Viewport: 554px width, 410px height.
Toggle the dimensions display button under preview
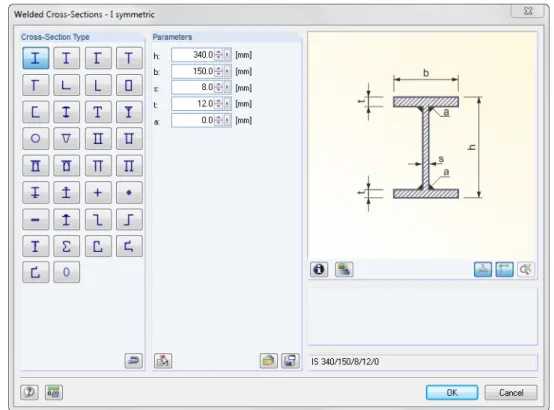tap(505, 270)
